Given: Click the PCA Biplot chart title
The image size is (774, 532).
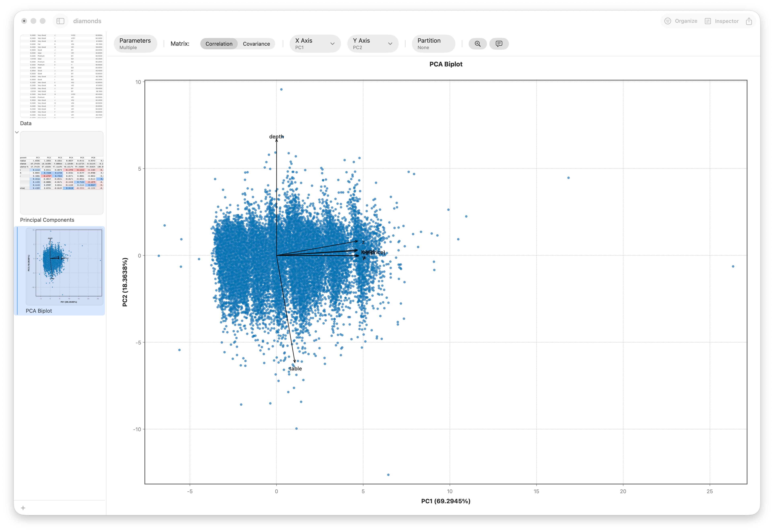Looking at the screenshot, I should (446, 64).
